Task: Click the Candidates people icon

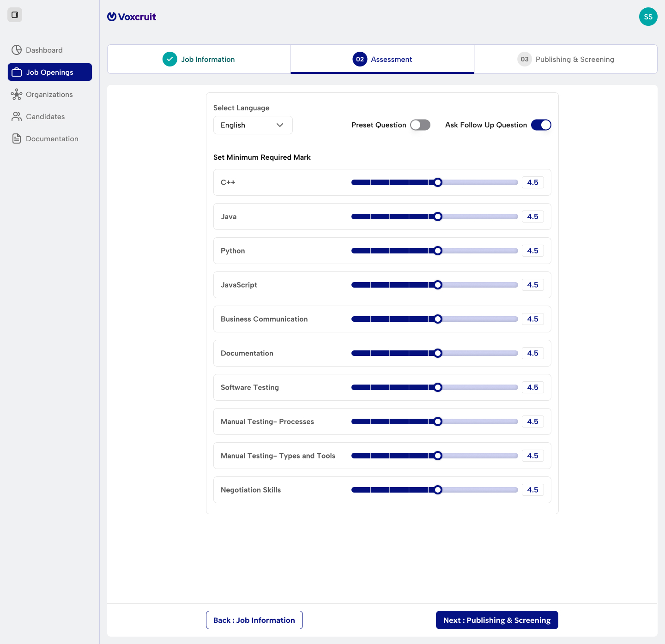Action: coord(17,116)
